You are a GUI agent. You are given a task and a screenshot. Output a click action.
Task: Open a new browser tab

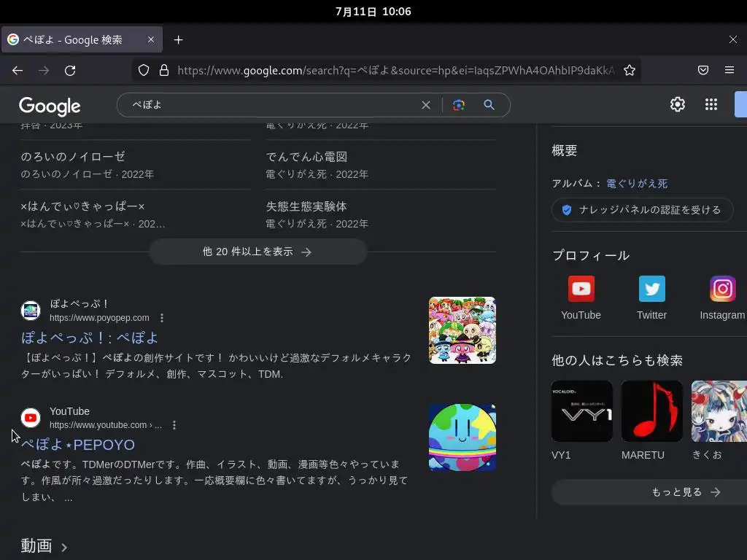(x=178, y=40)
